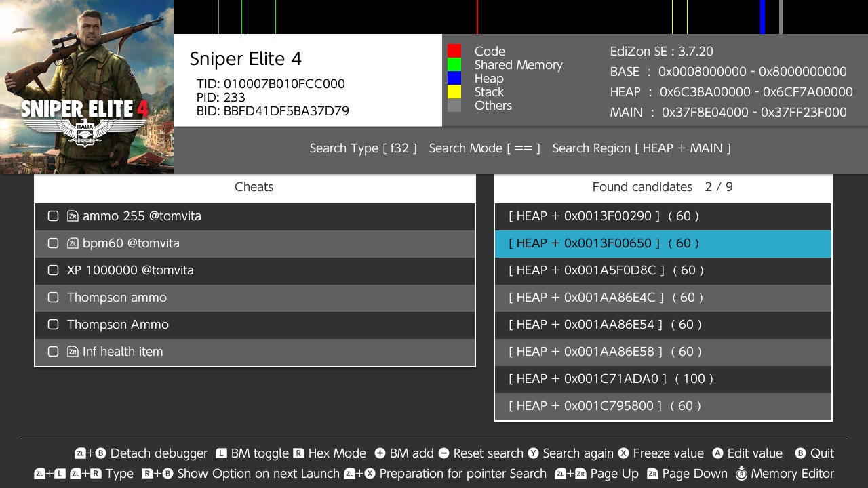Click the blue Heap legend swatch
The width and height of the screenshot is (868, 488).
coord(454,78)
